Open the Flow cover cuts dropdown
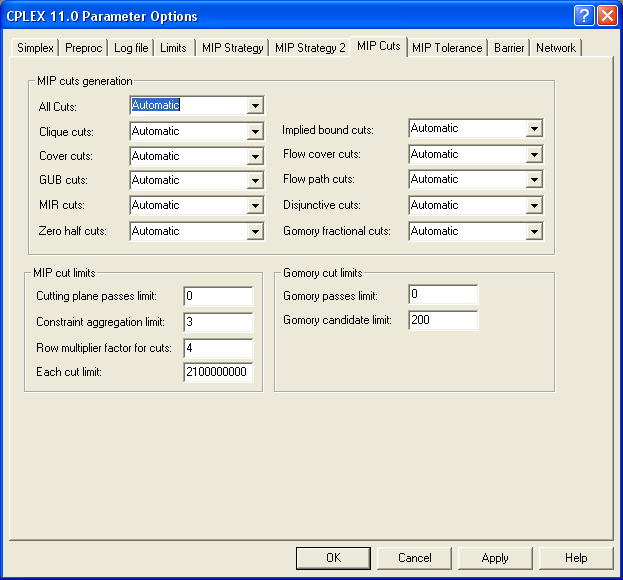 click(534, 155)
